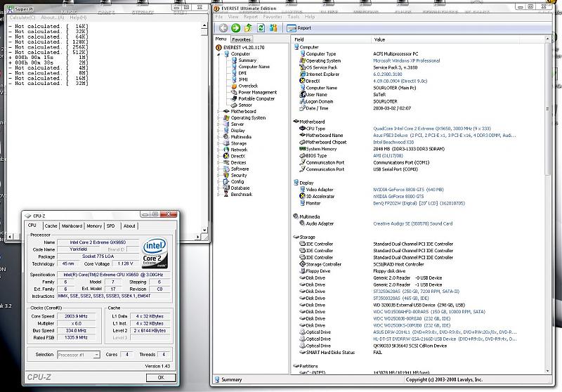Open Tools menu in EVEREST

tap(293, 17)
